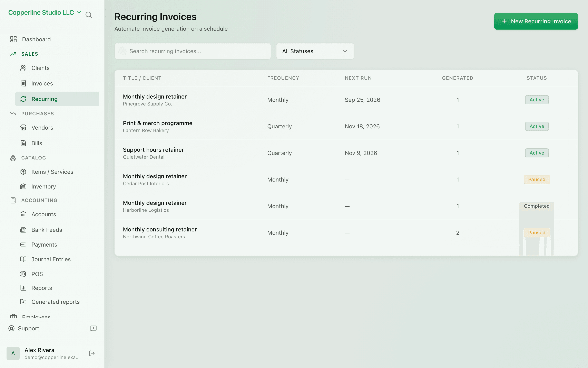The image size is (588, 368).
Task: Click the Payments banknote icon
Action: pos(23,244)
